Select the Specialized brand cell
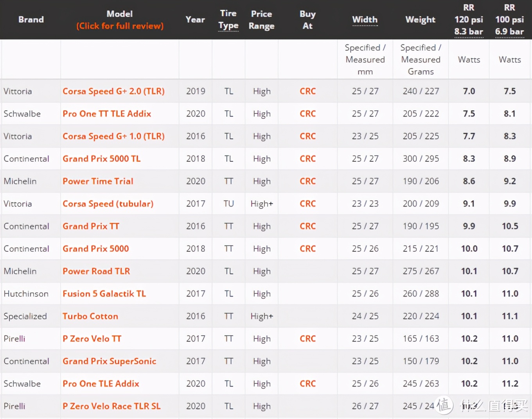Viewport: 532px width, 419px height. (25, 316)
